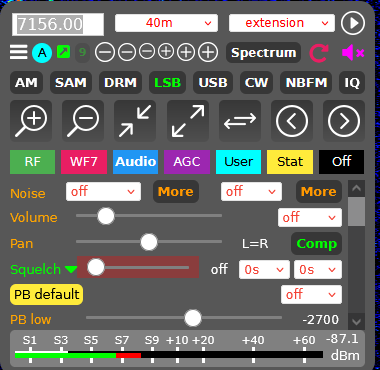
Task: Open the extension selection dropdown
Action: (282, 23)
